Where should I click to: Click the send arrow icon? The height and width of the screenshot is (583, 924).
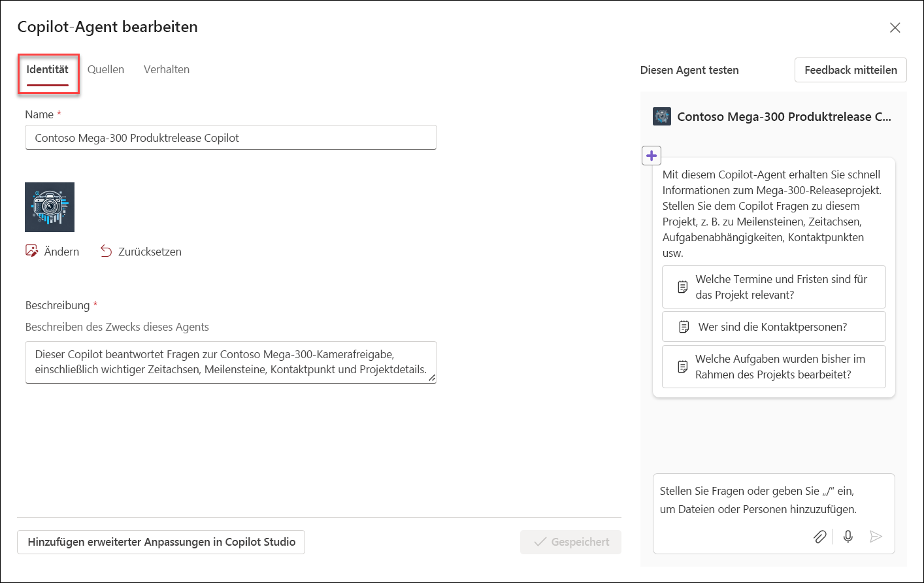click(x=876, y=537)
